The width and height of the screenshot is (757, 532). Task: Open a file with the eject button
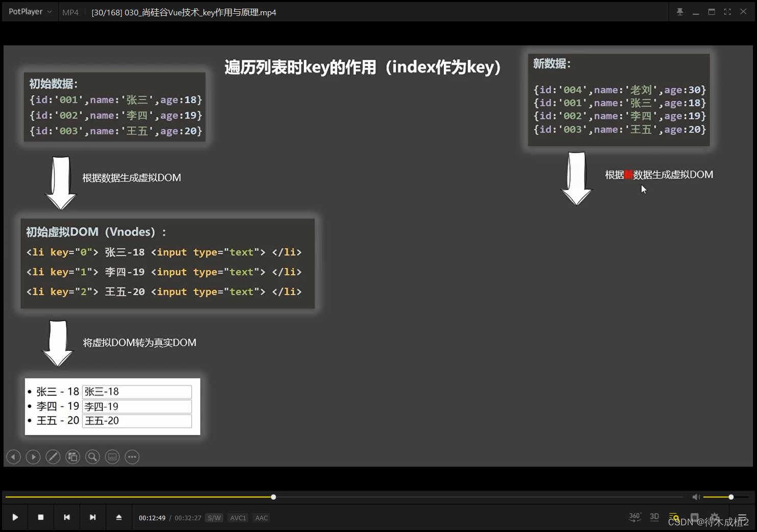119,517
